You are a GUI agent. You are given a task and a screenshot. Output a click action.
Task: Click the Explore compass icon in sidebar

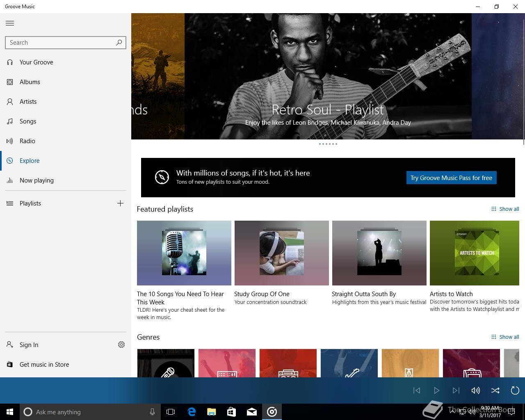click(x=10, y=161)
